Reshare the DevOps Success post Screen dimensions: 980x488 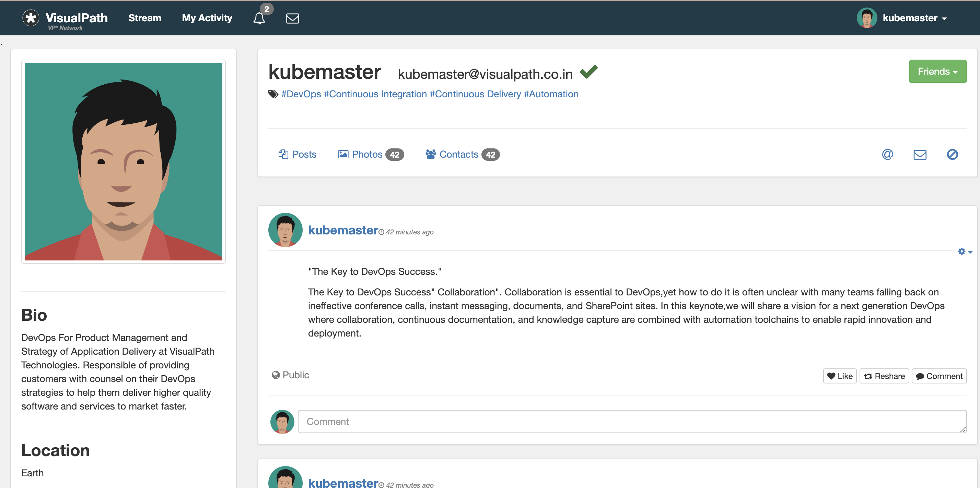tap(884, 376)
